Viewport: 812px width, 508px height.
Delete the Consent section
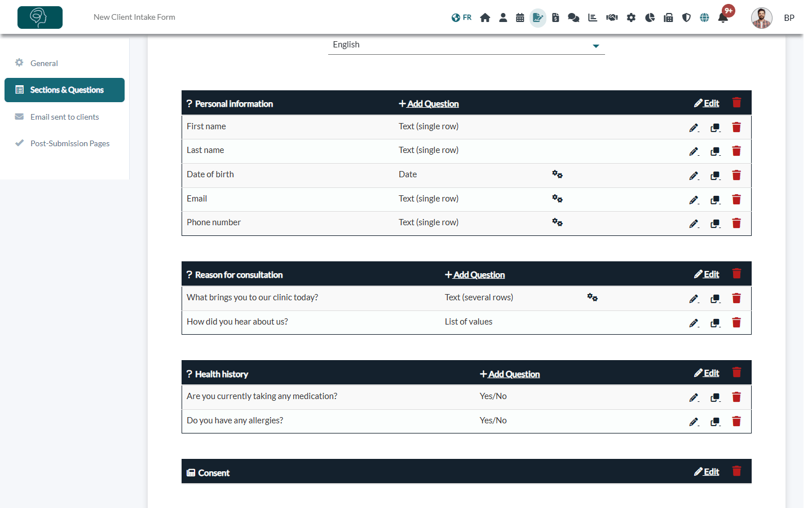736,471
